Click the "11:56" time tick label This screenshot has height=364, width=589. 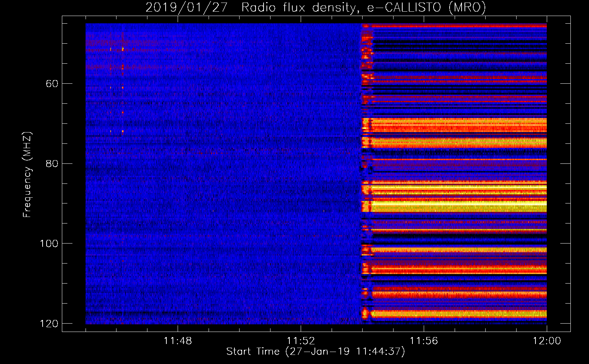coord(424,341)
